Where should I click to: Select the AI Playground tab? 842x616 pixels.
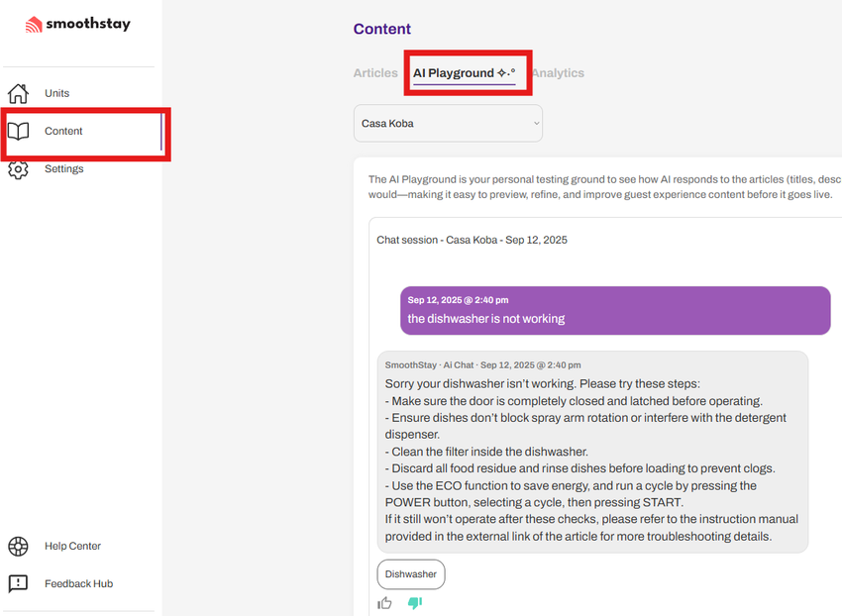click(x=464, y=73)
